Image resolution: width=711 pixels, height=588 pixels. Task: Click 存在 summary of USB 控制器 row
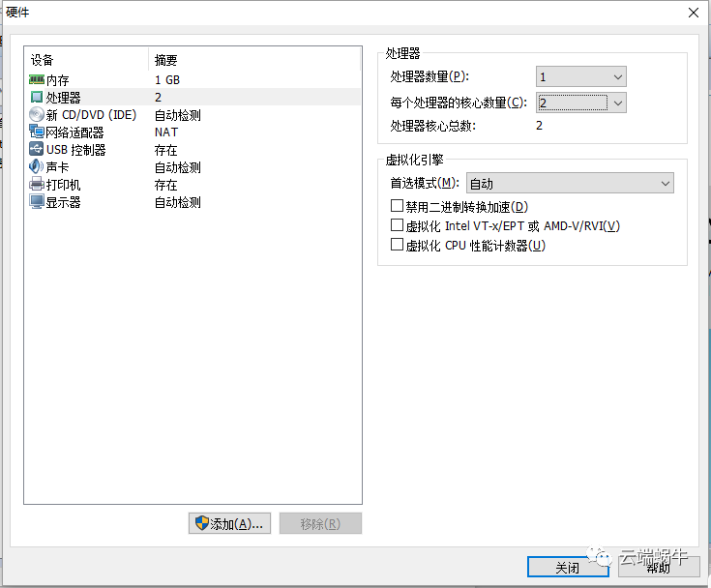[166, 150]
